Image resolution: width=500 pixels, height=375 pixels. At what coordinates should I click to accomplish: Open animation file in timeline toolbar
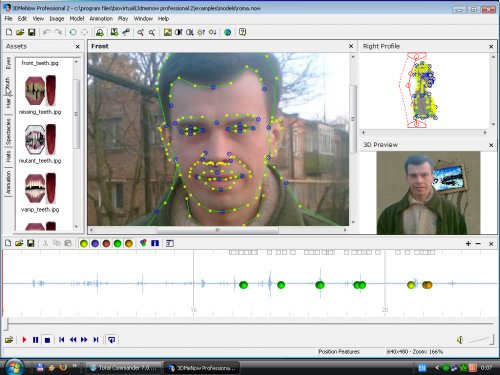coord(19,243)
